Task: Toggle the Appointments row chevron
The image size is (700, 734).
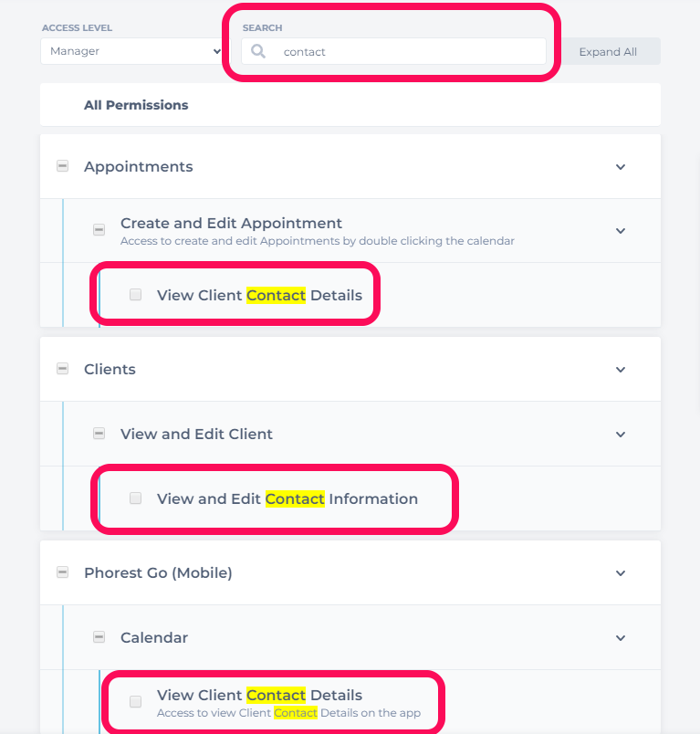Action: pyautogui.click(x=621, y=167)
